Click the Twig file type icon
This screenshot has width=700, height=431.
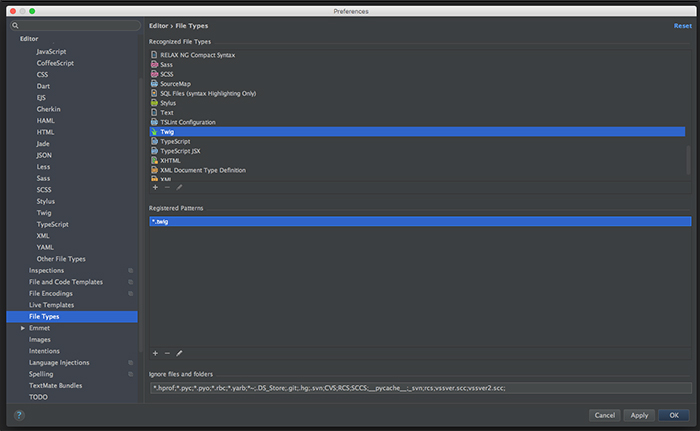pyautogui.click(x=154, y=132)
